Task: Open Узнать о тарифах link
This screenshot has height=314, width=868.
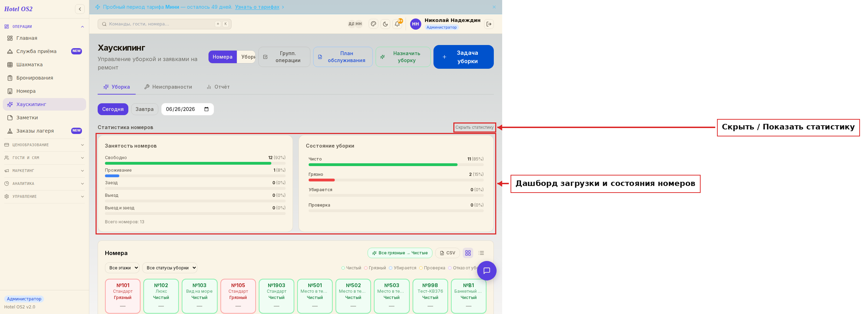Action: pyautogui.click(x=257, y=7)
